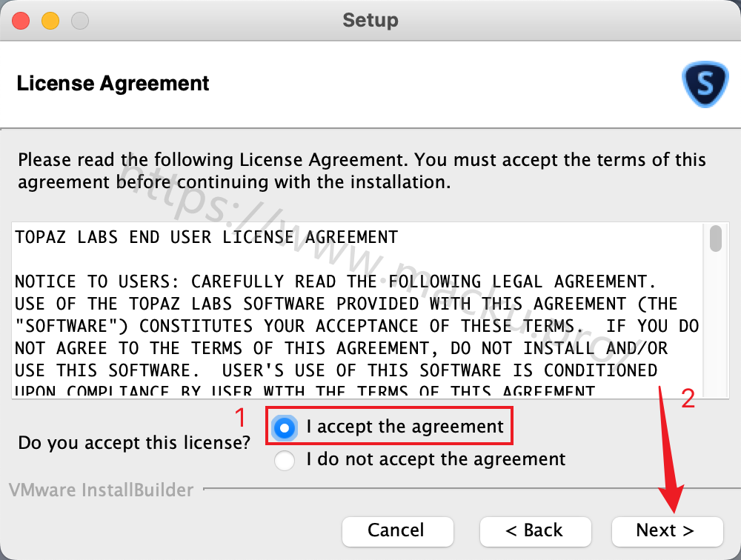Screen dimensions: 741x560
Task: Click the "VMware InstallBuilder" label
Action: 101,490
